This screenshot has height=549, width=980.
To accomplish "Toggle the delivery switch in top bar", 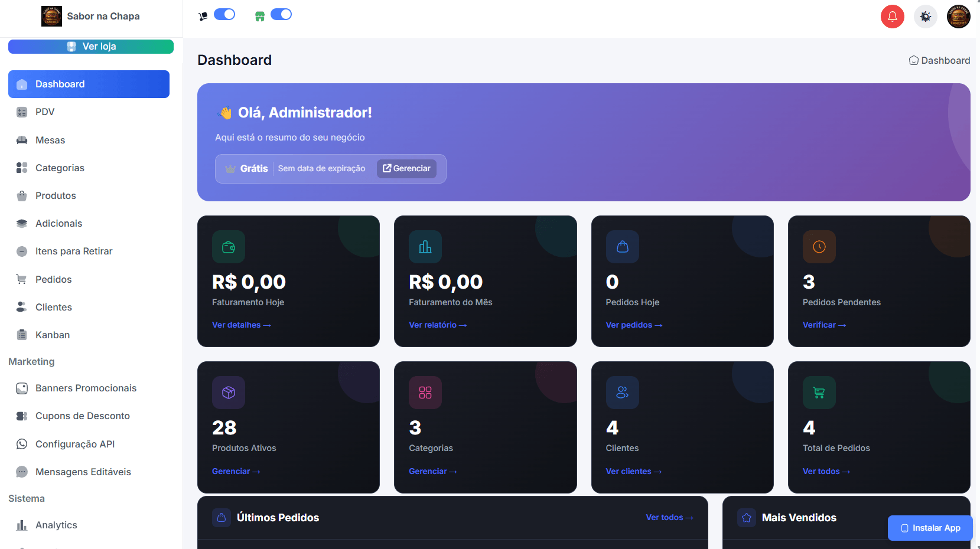I will (224, 14).
